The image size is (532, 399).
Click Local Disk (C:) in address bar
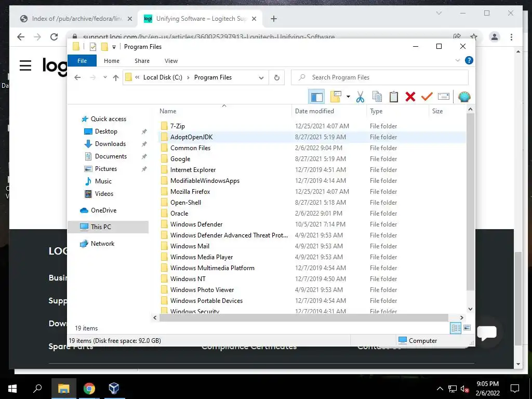click(163, 77)
